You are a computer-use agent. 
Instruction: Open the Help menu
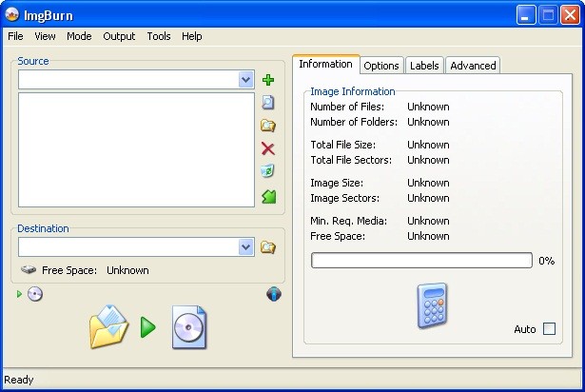click(x=192, y=36)
